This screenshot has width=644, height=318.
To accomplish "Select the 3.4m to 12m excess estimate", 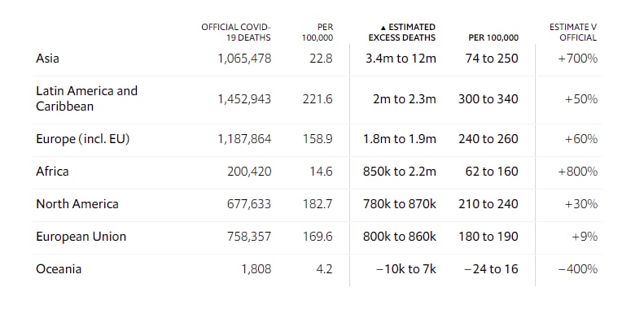I will click(401, 59).
